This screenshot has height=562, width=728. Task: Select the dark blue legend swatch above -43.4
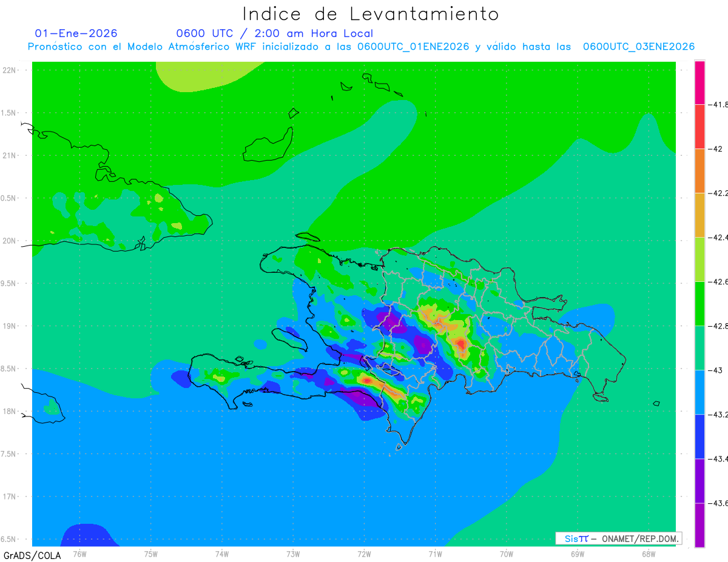coord(699,436)
